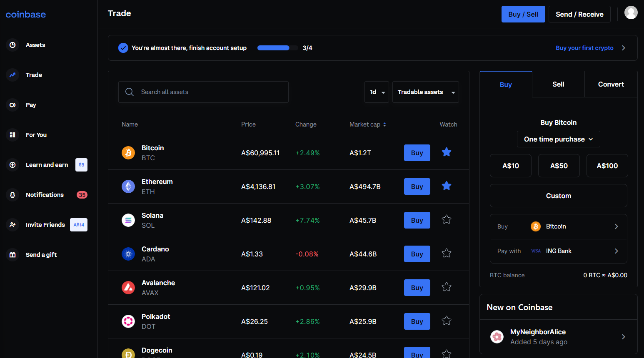Click the Solana coin logo
Image resolution: width=644 pixels, height=358 pixels.
(x=128, y=220)
